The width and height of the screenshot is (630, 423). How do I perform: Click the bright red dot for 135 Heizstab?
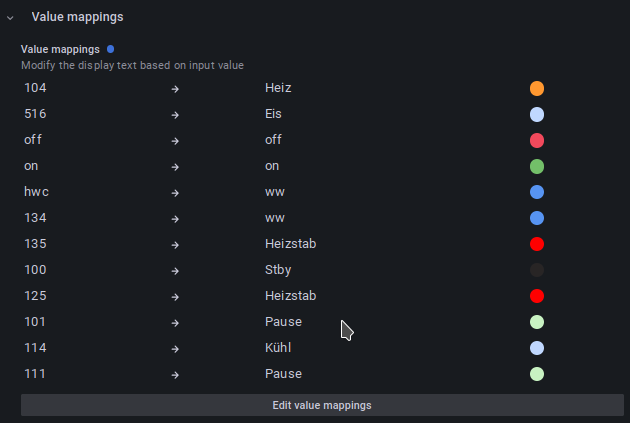pos(537,244)
